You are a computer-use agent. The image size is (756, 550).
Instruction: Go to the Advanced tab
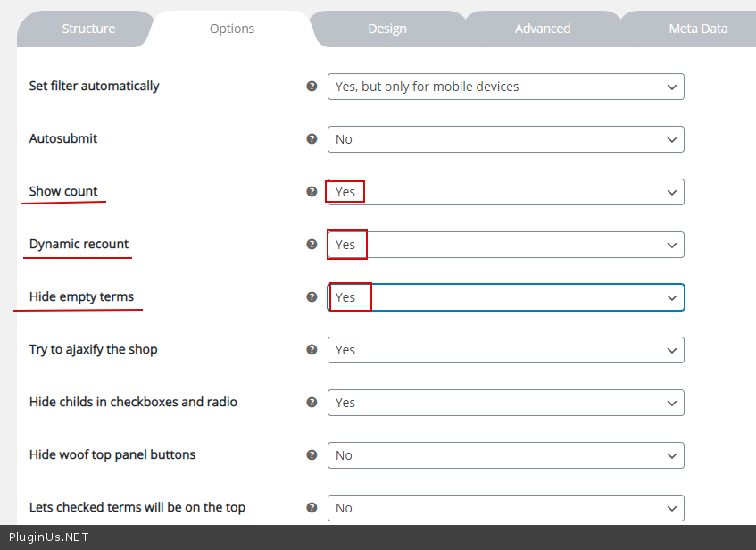click(x=542, y=29)
